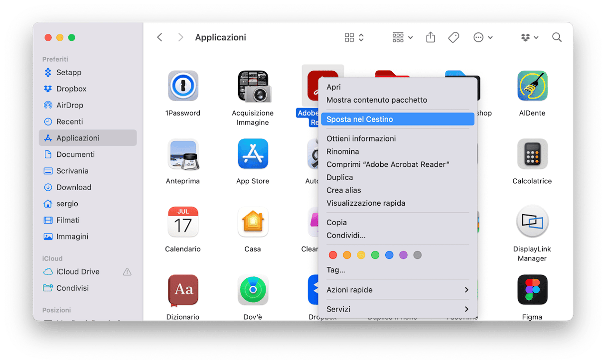Go forward using the toolbar forward chevron

coord(180,37)
